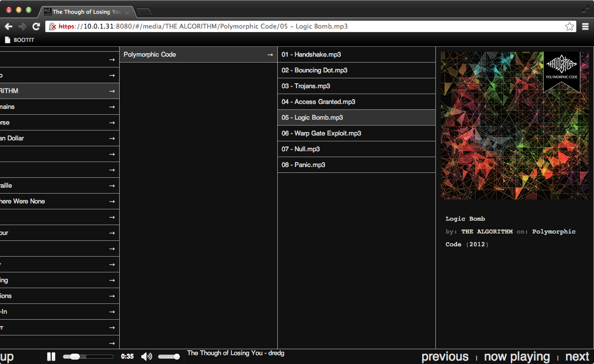This screenshot has width=594, height=364.
Task: Expand the 'ing' row arrow
Action: click(x=112, y=280)
